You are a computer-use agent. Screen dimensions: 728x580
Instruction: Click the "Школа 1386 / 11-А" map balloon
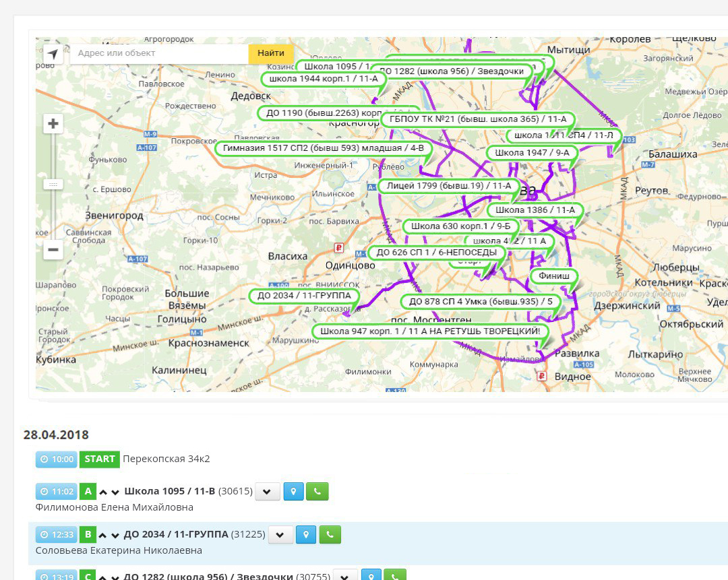click(535, 210)
